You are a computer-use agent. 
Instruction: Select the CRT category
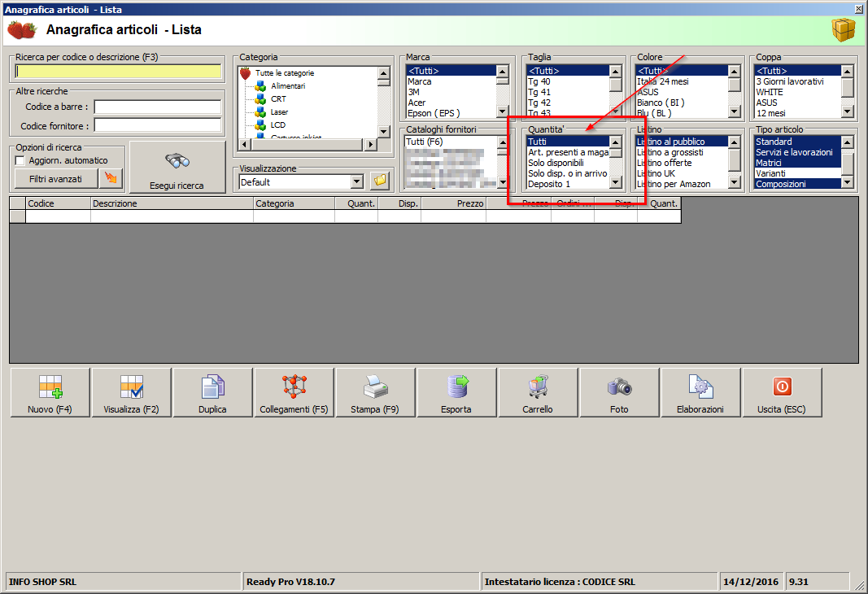click(278, 99)
